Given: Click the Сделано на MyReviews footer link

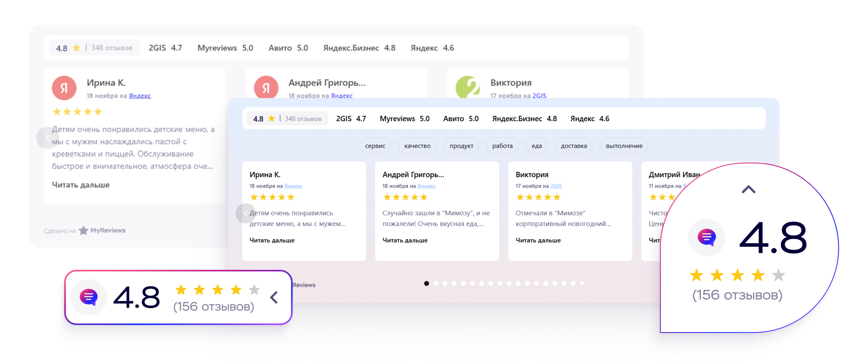Looking at the screenshot, I should (84, 230).
